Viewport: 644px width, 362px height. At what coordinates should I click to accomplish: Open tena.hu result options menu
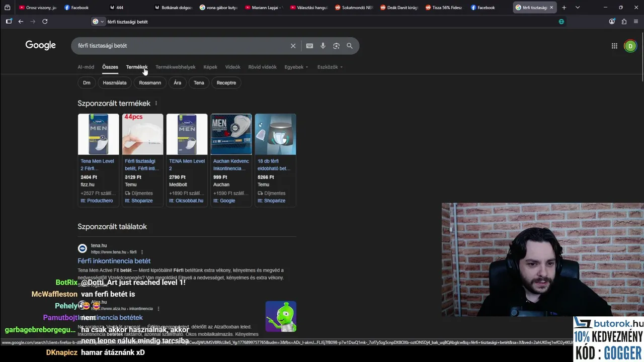pos(142,252)
